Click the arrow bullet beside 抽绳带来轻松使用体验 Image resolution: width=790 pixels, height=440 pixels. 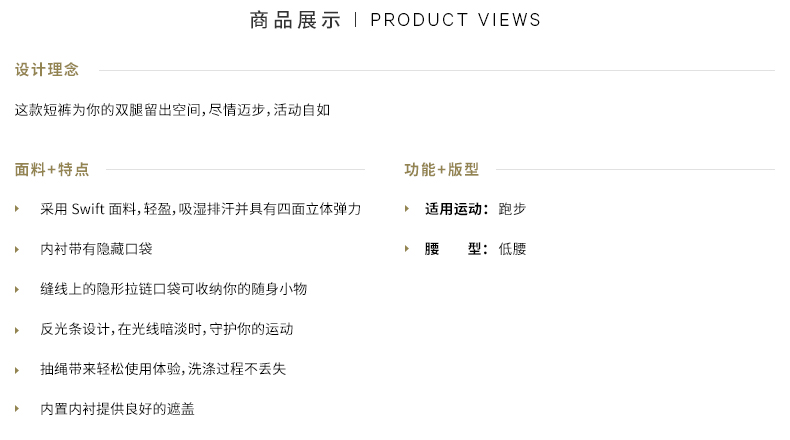(x=17, y=370)
